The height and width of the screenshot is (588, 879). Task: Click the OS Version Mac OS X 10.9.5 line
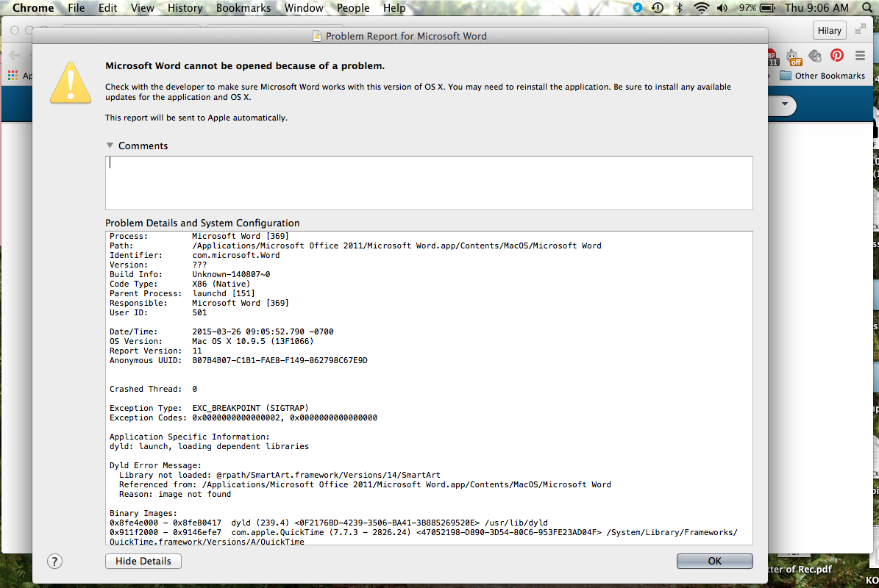click(211, 342)
